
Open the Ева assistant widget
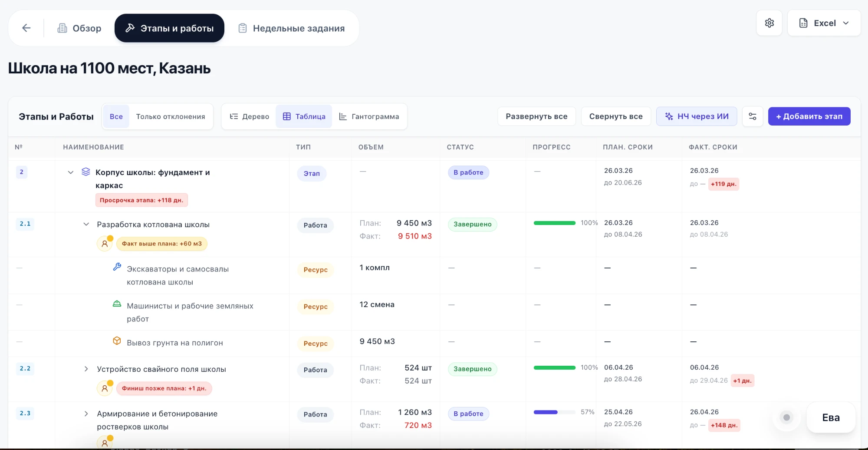tap(831, 417)
